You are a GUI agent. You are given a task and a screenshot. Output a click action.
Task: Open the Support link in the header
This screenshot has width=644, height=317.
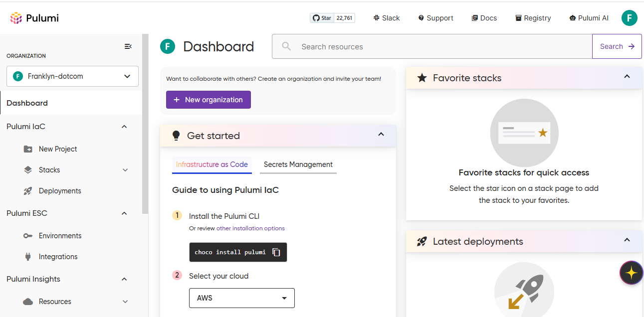[x=435, y=18]
